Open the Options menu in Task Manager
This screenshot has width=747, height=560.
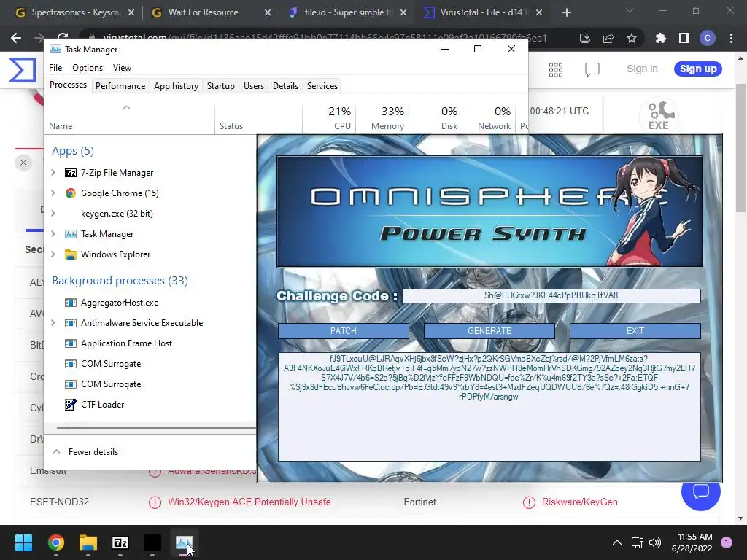tap(88, 68)
